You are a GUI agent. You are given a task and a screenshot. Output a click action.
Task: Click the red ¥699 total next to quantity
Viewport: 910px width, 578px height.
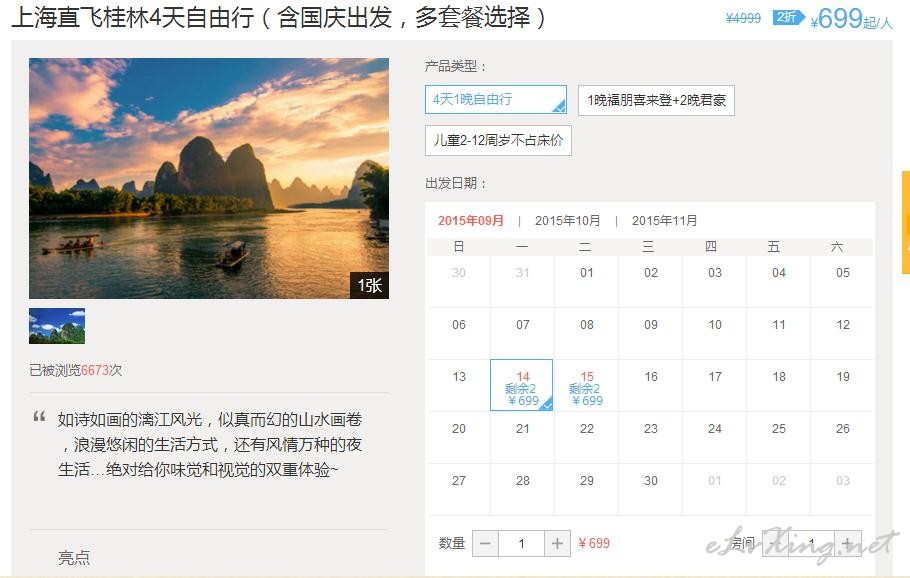coord(594,544)
